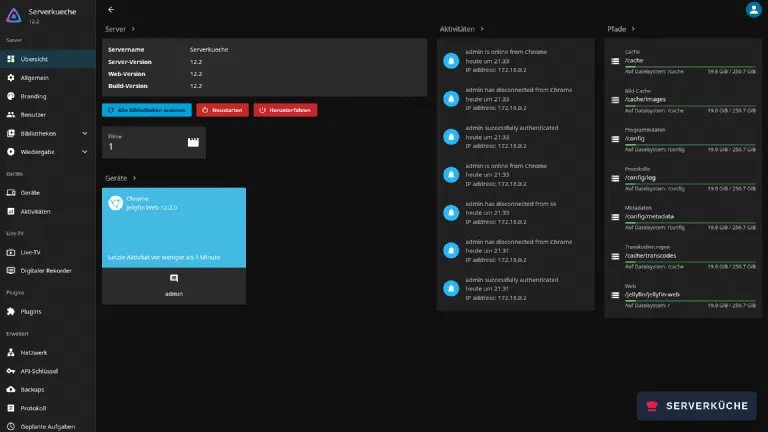768x432 pixels.
Task: Click the Serverkueche server title in sidebar
Action: pos(52,12)
